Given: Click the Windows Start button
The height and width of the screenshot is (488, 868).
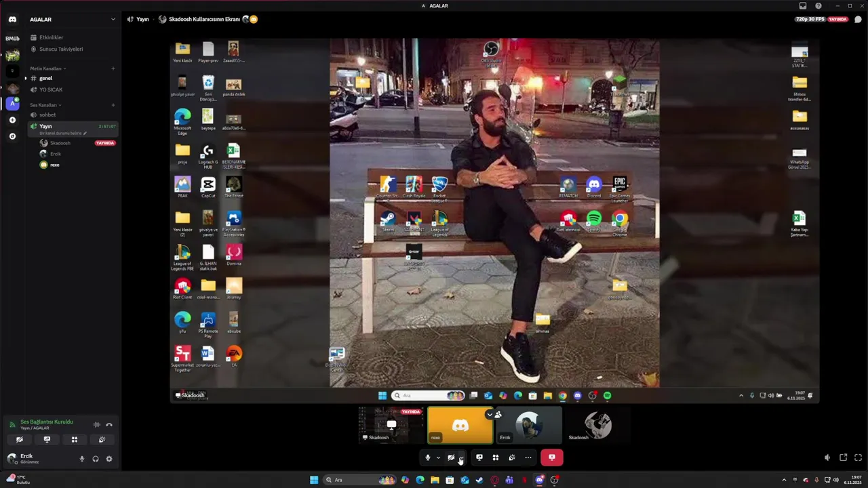Looking at the screenshot, I should (x=314, y=480).
